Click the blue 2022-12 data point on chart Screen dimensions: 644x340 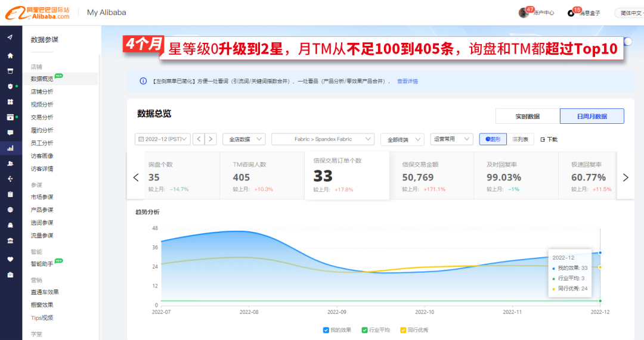[600, 252]
